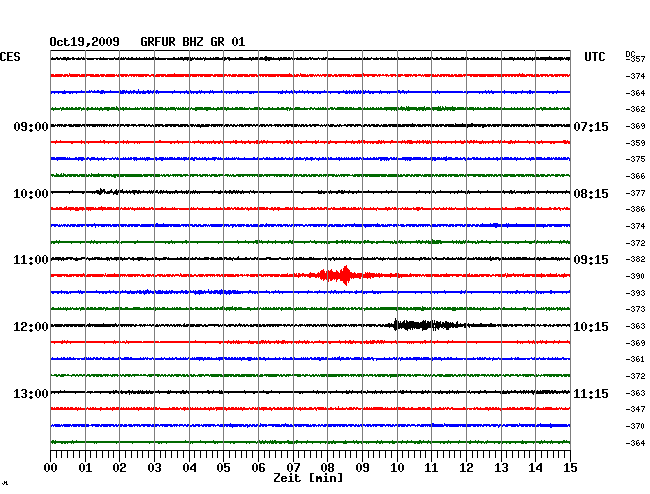Click the DC offset value -393
The height and width of the screenshot is (494, 650).
pyautogui.click(x=635, y=293)
